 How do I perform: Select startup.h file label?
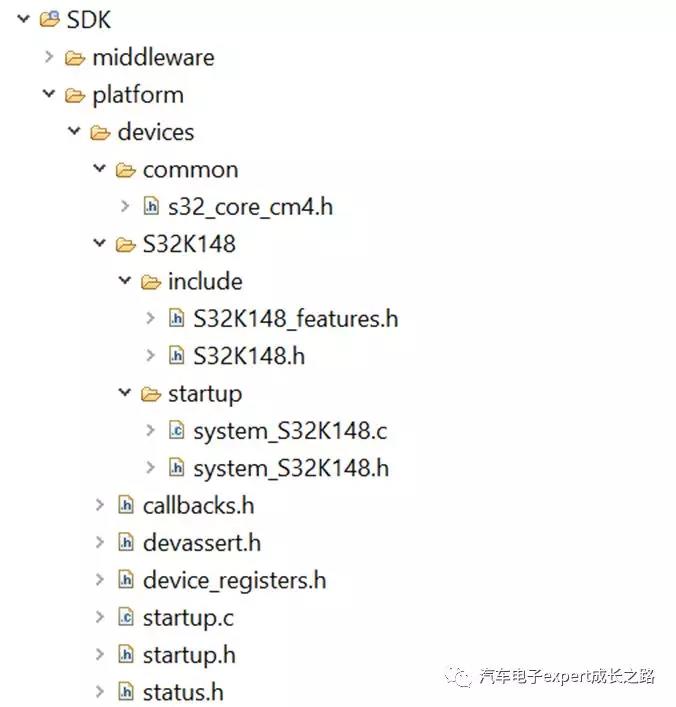(189, 655)
